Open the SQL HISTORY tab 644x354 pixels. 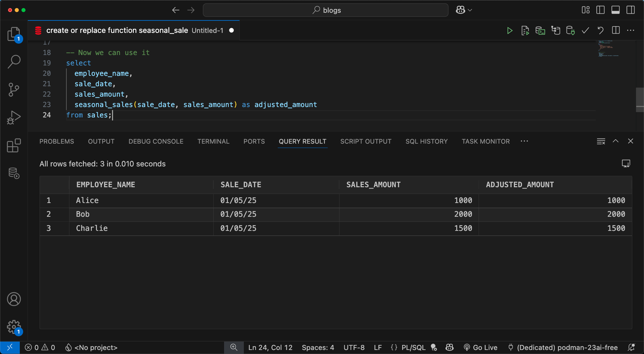point(427,141)
